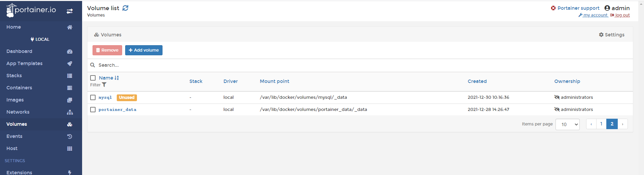Click the Portainer.io logo
Viewport: 644px width, 175px height.
coord(31,10)
